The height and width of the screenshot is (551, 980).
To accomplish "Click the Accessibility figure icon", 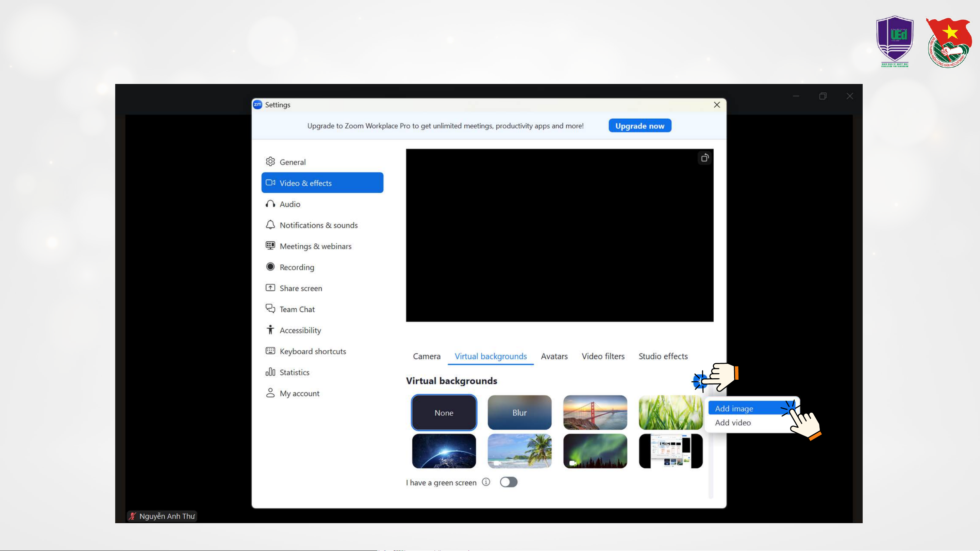I will coord(270,330).
